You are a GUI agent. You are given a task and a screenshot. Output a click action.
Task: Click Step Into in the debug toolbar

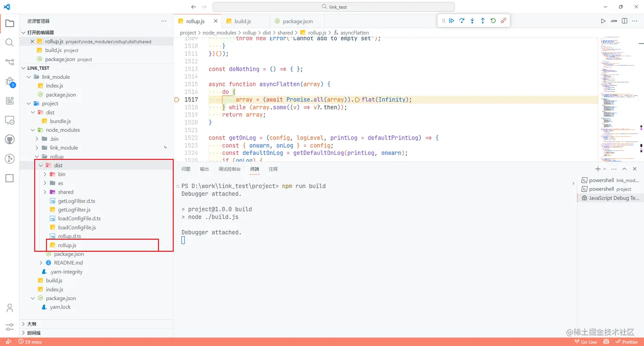coord(472,20)
